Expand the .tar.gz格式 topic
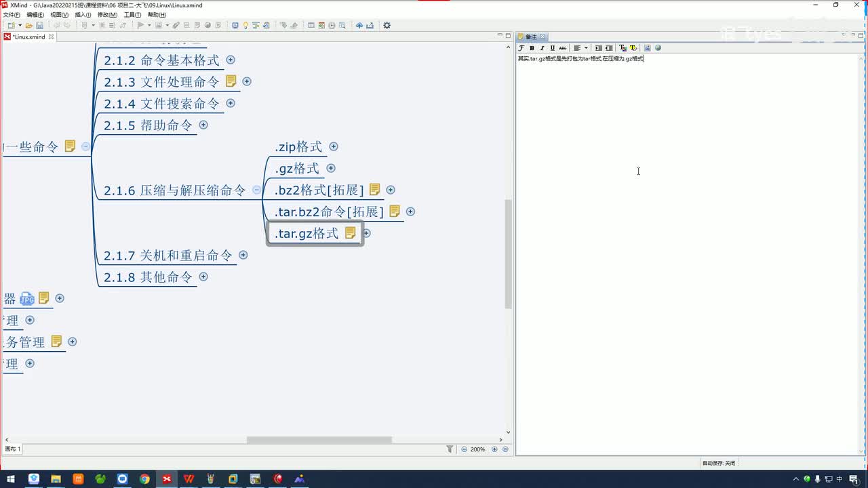This screenshot has height=488, width=868. click(x=367, y=233)
